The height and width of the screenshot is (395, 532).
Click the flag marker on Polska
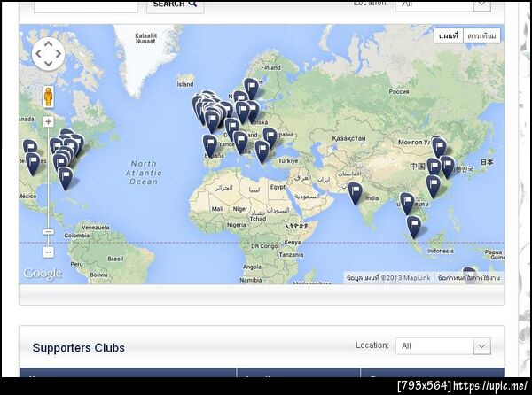[x=253, y=111]
